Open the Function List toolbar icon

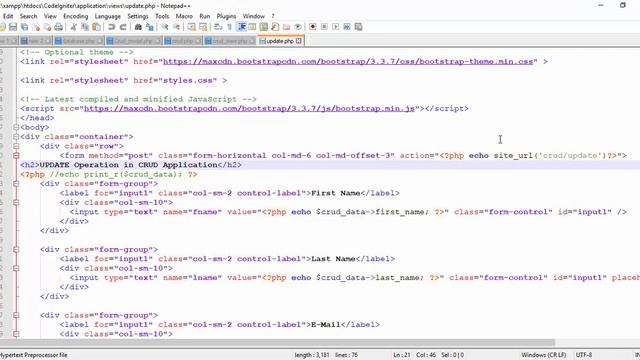(275, 27)
